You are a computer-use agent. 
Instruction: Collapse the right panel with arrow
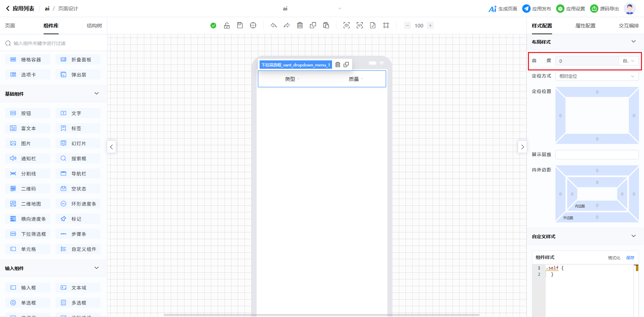pyautogui.click(x=522, y=147)
